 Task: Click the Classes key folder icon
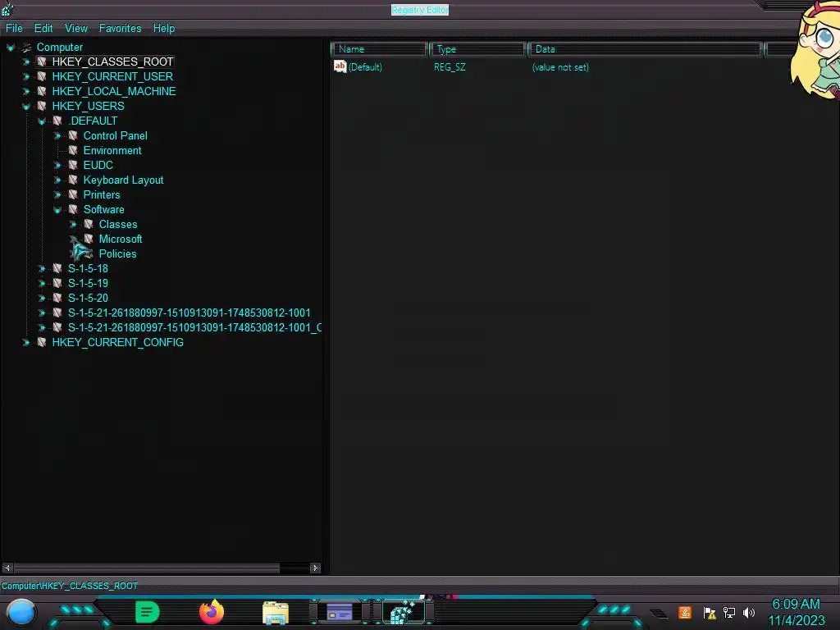(x=89, y=224)
